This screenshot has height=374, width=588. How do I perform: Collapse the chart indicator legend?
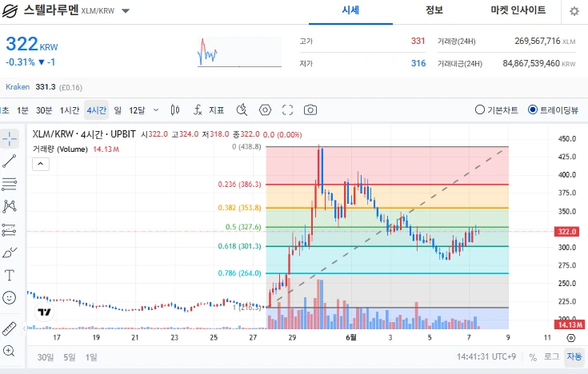click(41, 164)
